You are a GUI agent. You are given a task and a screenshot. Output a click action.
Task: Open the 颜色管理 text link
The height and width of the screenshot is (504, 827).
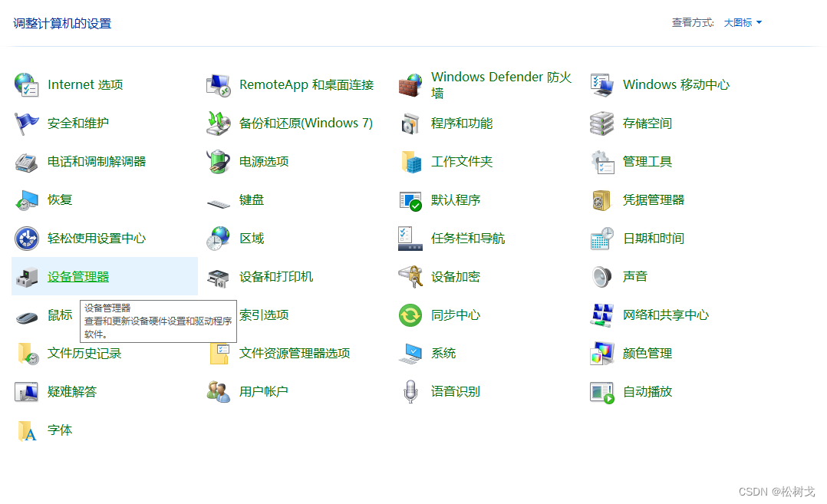pos(647,354)
